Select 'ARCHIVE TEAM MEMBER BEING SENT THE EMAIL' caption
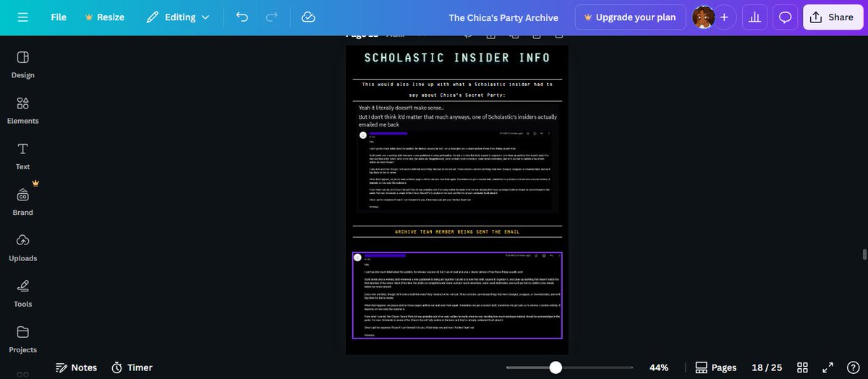 [x=457, y=231]
